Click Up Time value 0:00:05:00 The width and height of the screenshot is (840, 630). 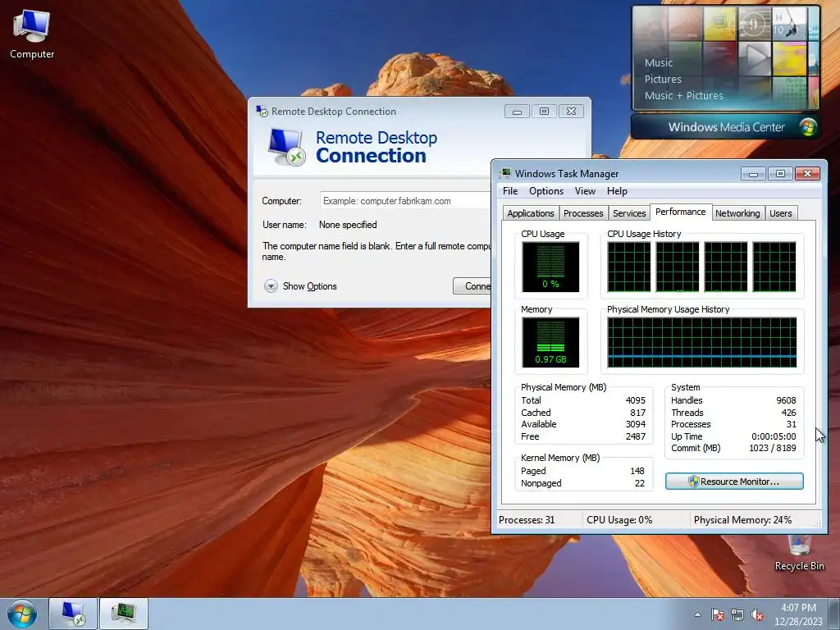pos(774,436)
